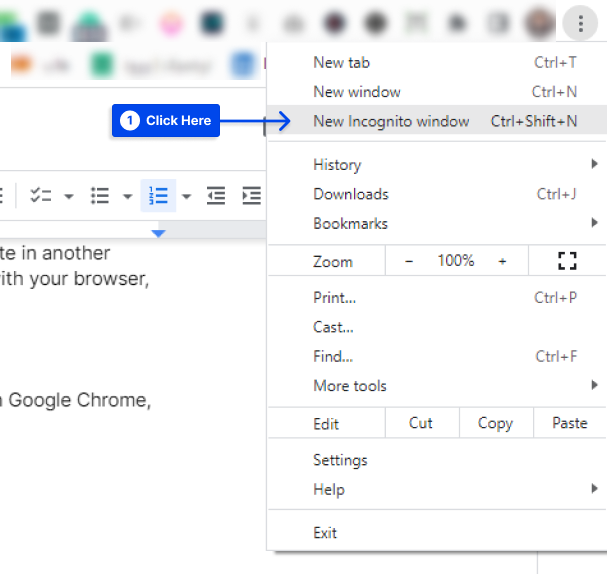The width and height of the screenshot is (607, 574).
Task: Open the Help submenu
Action: (437, 490)
